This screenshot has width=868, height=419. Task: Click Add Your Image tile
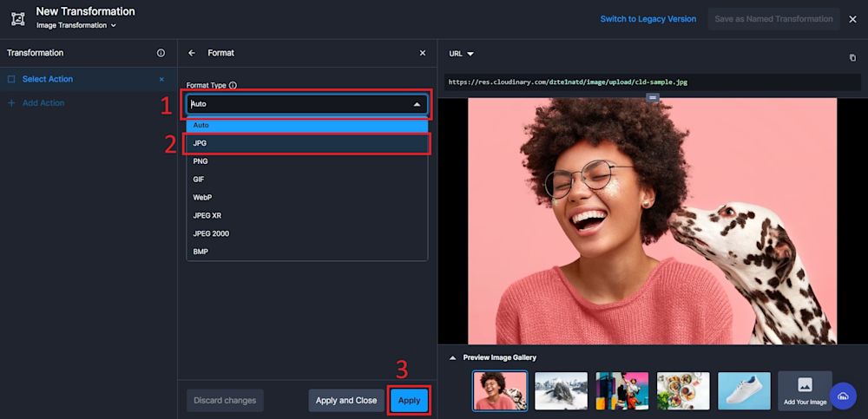(x=805, y=390)
